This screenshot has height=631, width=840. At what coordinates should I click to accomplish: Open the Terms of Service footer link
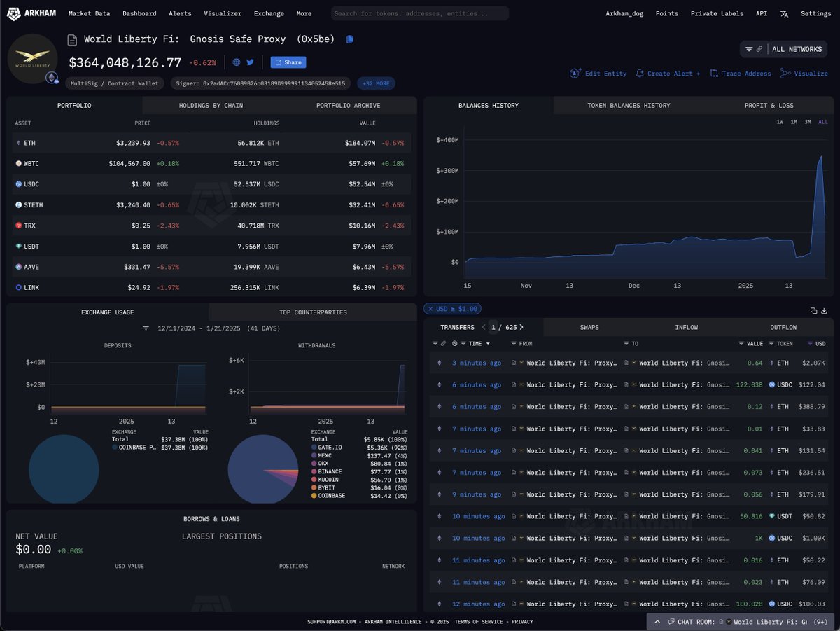click(x=479, y=622)
